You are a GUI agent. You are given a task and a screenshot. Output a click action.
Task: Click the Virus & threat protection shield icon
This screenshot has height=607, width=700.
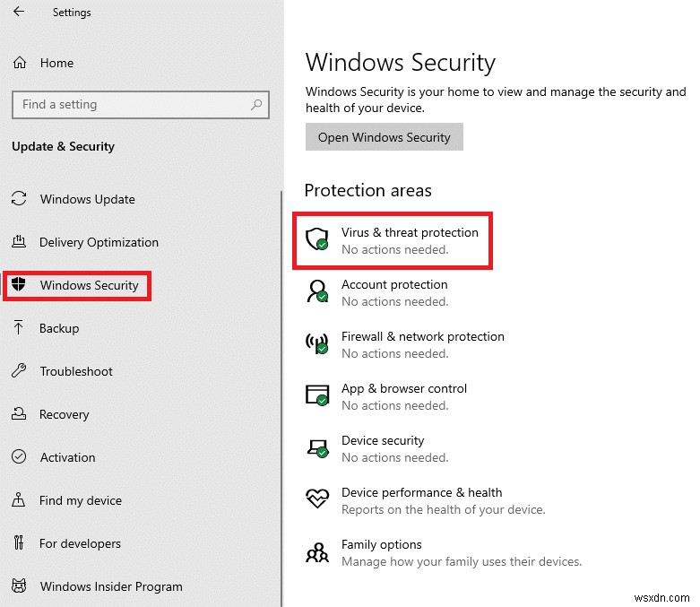317,239
